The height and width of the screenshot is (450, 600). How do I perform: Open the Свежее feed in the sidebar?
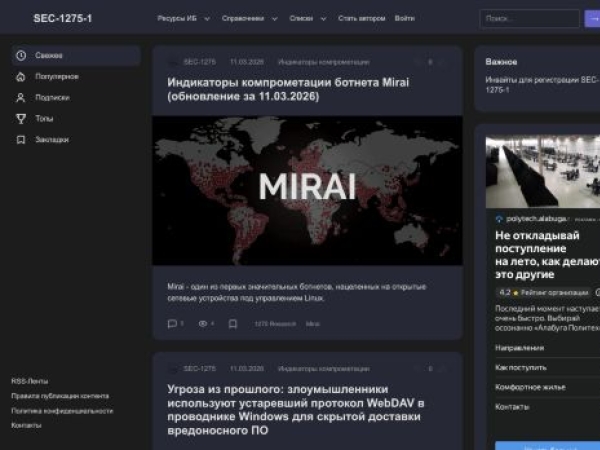coord(50,56)
